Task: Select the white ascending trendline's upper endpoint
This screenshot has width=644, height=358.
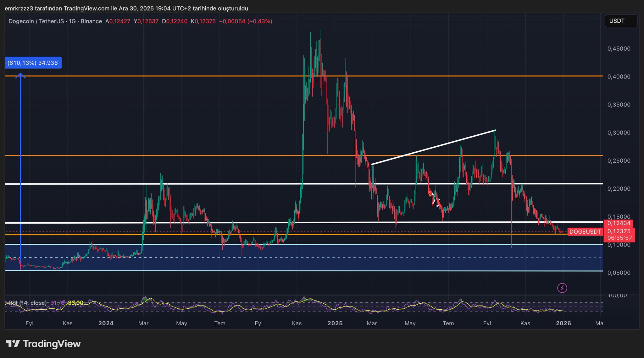Action: coord(495,130)
